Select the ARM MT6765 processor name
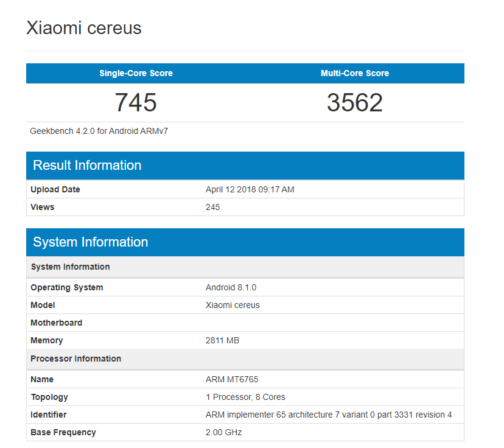This screenshot has width=504, height=448. tap(232, 380)
